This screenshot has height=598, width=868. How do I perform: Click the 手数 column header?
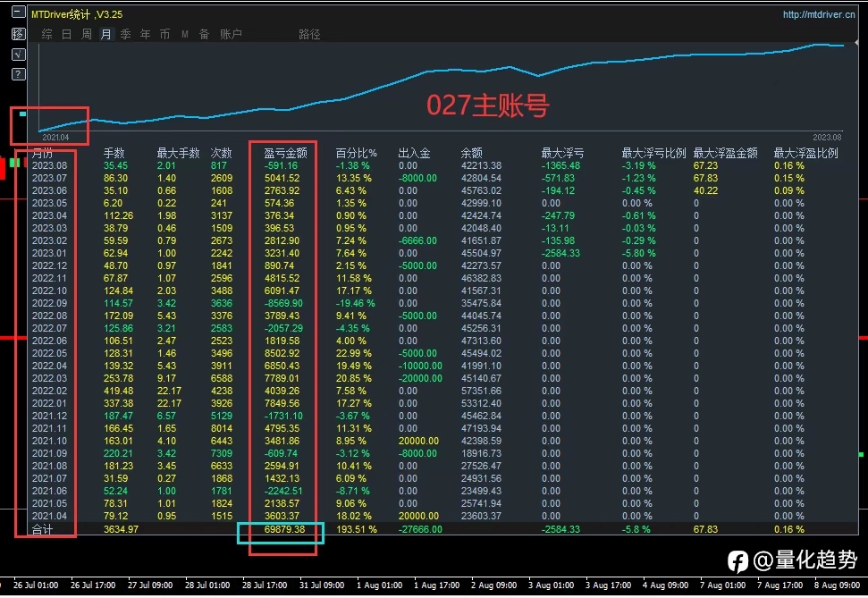(114, 153)
